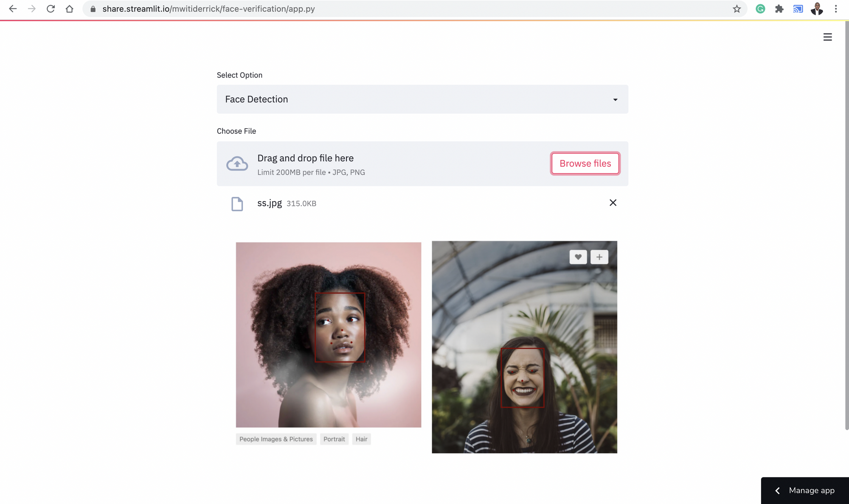Image resolution: width=849 pixels, height=504 pixels.
Task: Go to browser home page
Action: click(x=69, y=9)
